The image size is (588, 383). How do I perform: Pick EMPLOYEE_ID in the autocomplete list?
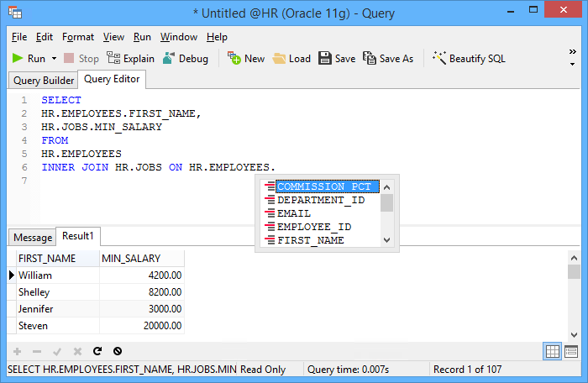pos(314,227)
